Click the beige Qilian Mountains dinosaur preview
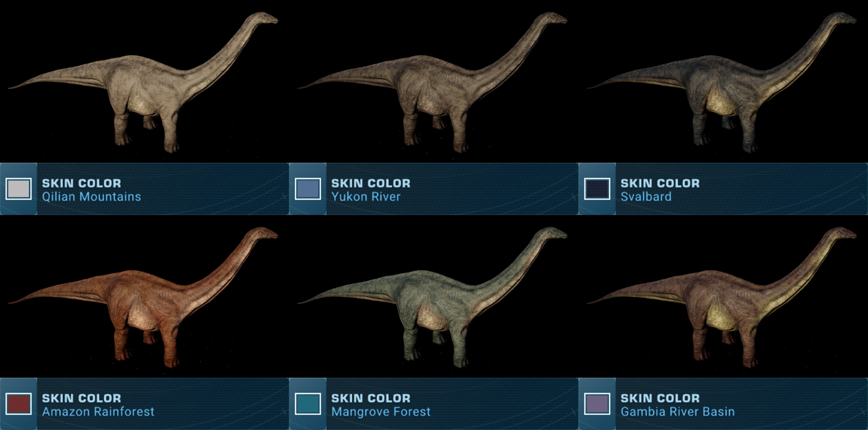 coord(143,83)
